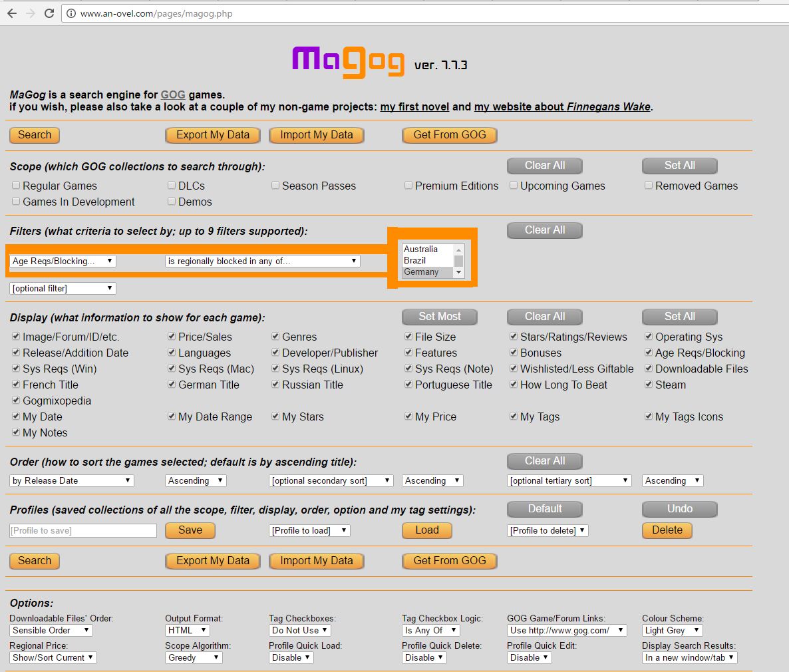789x672 pixels.
Task: Click the Default profiles button
Action: coord(545,509)
